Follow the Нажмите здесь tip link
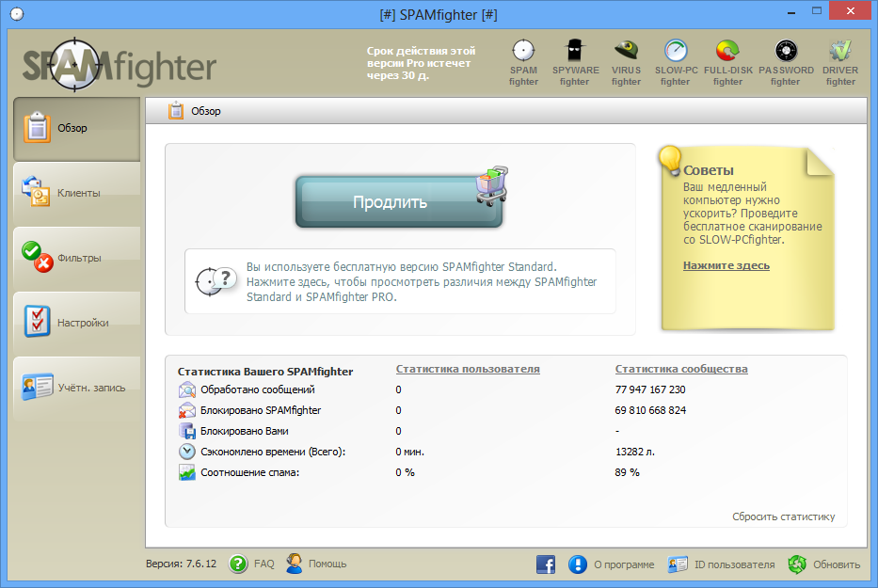Screen dimensions: 878x588 click(726, 265)
